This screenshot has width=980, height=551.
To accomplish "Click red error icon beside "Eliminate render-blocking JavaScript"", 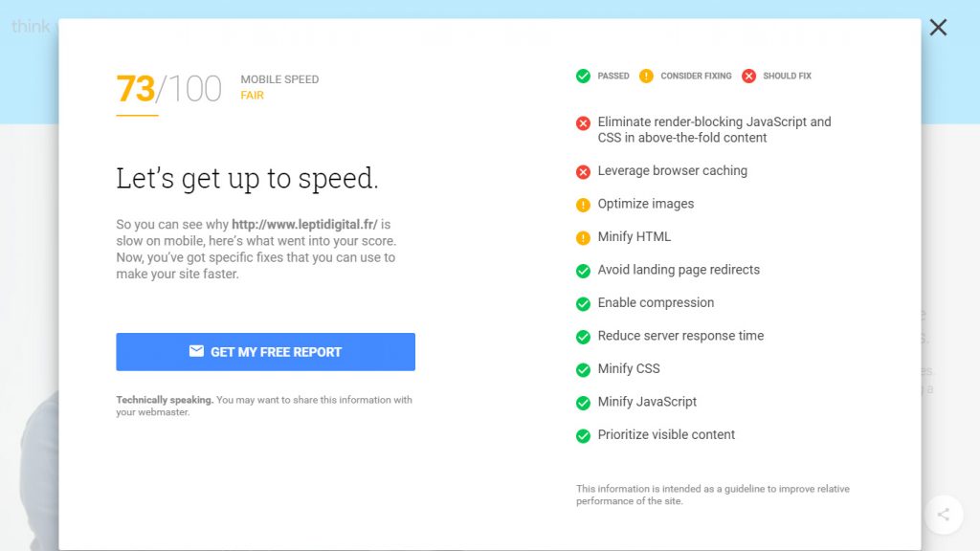I will (x=583, y=122).
